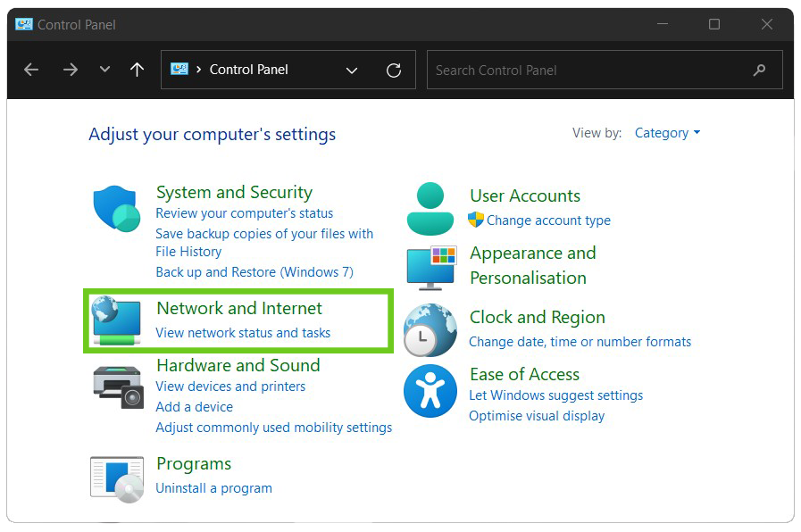Click the System and Security shield icon

pos(116,209)
